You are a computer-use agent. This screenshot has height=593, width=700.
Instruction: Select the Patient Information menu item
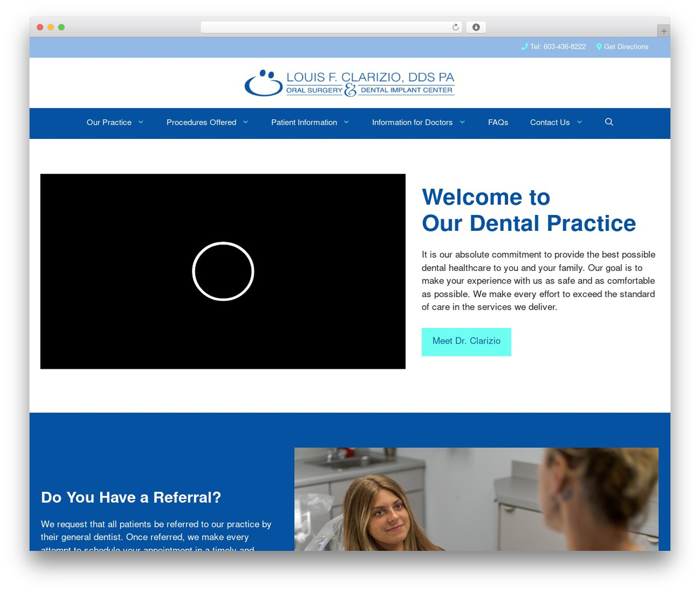(304, 123)
